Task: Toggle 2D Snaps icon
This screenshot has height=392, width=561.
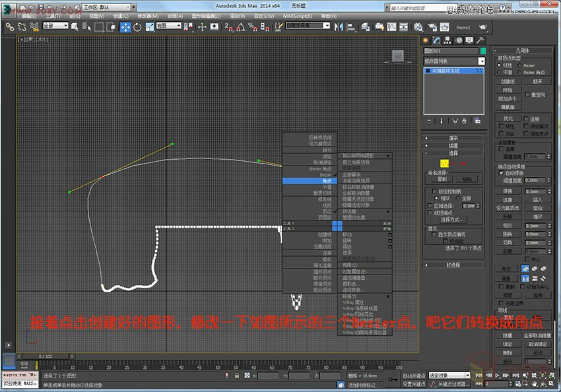Action: pyautogui.click(x=228, y=27)
